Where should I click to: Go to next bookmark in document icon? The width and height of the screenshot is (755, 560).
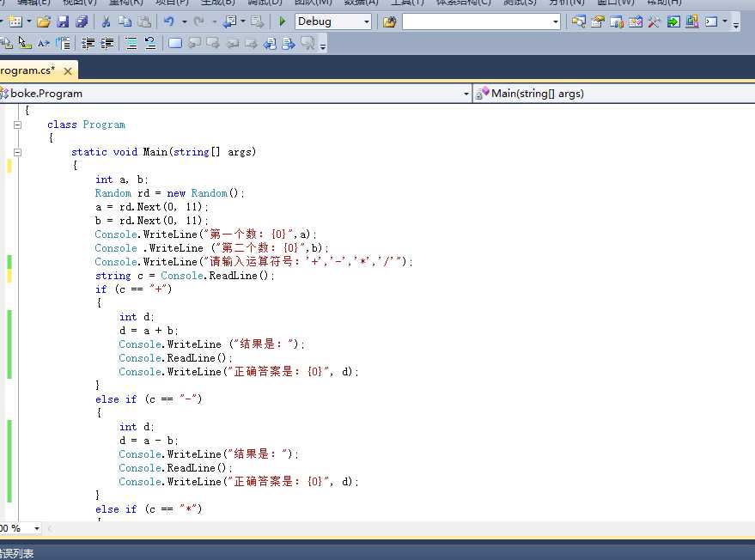click(289, 43)
